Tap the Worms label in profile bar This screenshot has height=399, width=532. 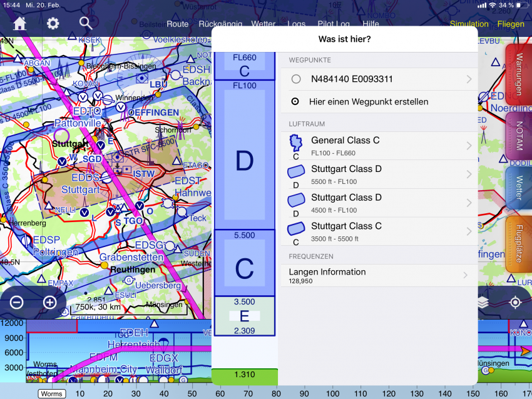point(52,393)
